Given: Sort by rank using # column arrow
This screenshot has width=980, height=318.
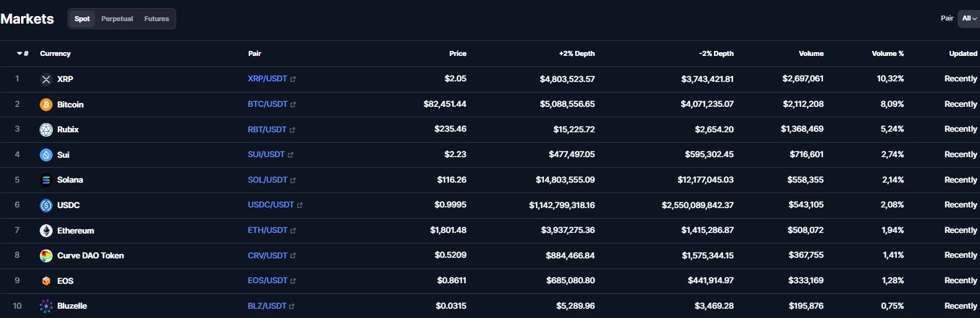Looking at the screenshot, I should pos(22,53).
